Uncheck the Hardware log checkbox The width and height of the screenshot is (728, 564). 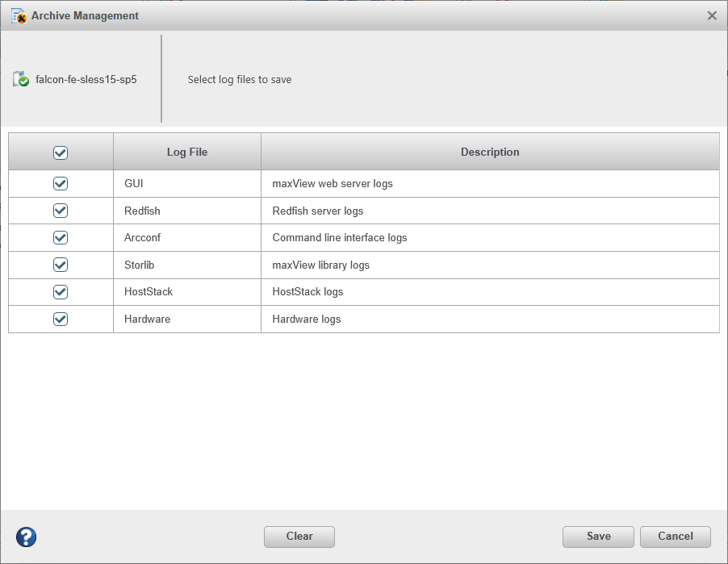(61, 319)
